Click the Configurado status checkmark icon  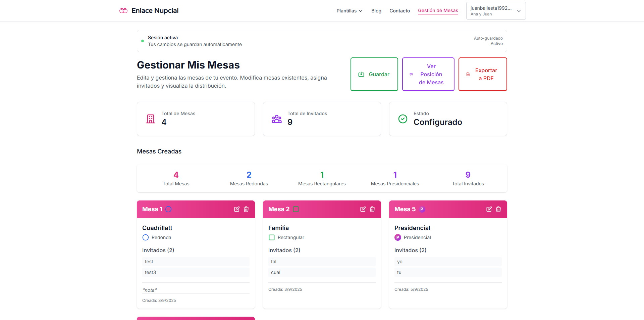[403, 119]
